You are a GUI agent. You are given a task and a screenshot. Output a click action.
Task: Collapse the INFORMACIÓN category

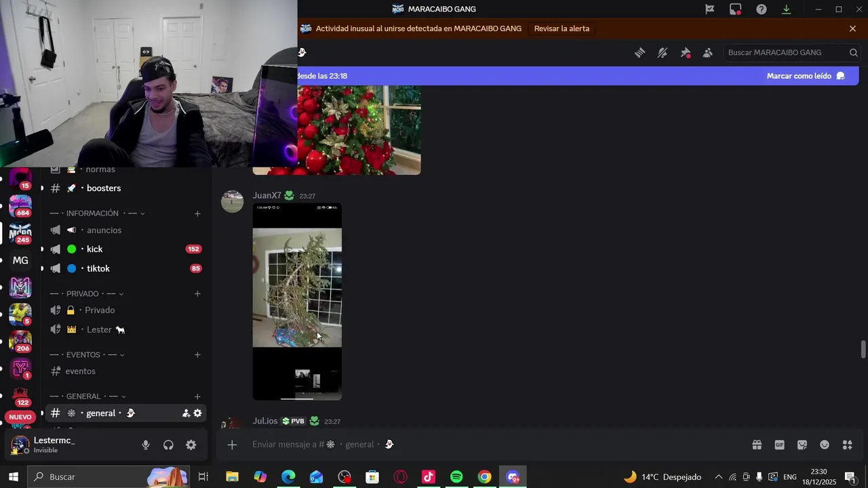[x=98, y=213]
